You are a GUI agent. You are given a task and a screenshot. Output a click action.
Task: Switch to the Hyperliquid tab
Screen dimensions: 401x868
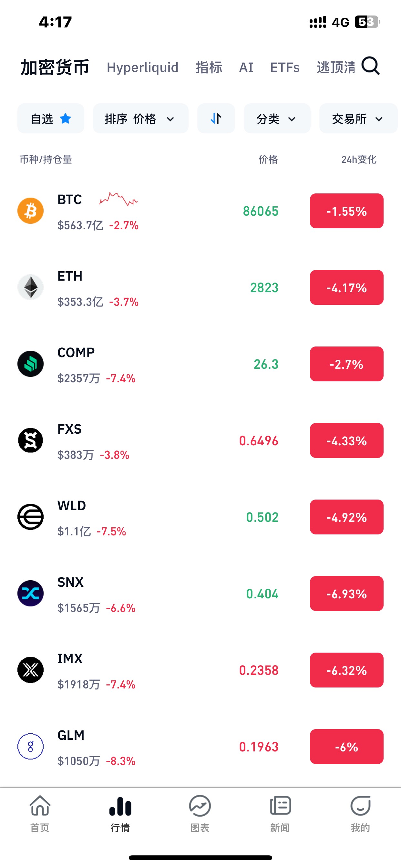(142, 67)
